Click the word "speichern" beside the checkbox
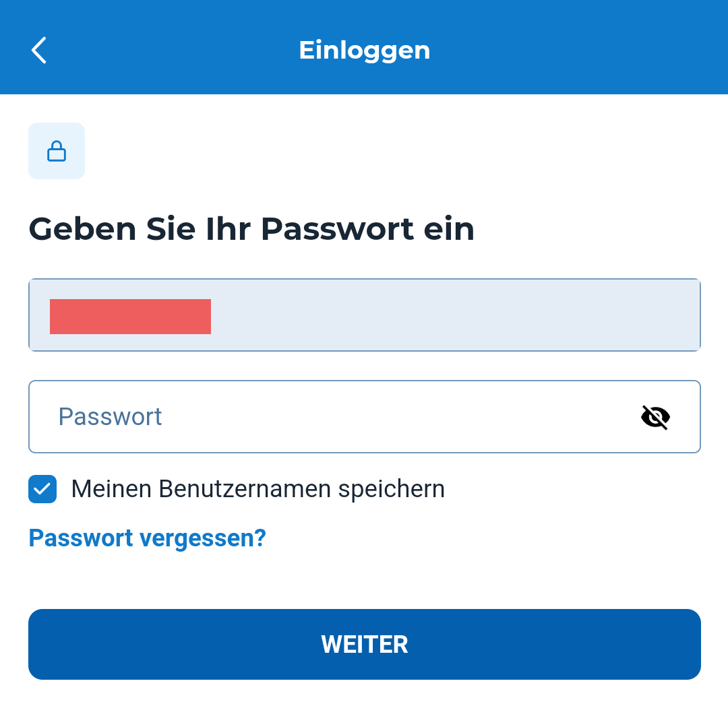Viewport: 728px width, 706px height. [x=391, y=489]
